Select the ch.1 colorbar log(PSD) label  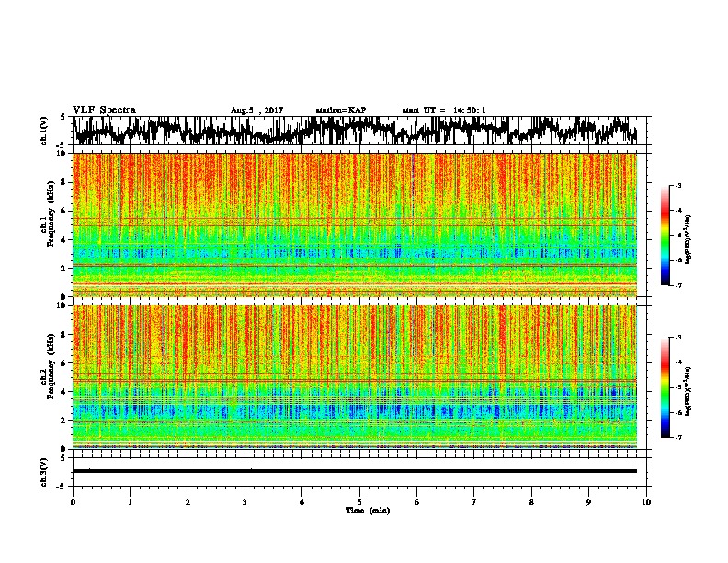coord(688,240)
